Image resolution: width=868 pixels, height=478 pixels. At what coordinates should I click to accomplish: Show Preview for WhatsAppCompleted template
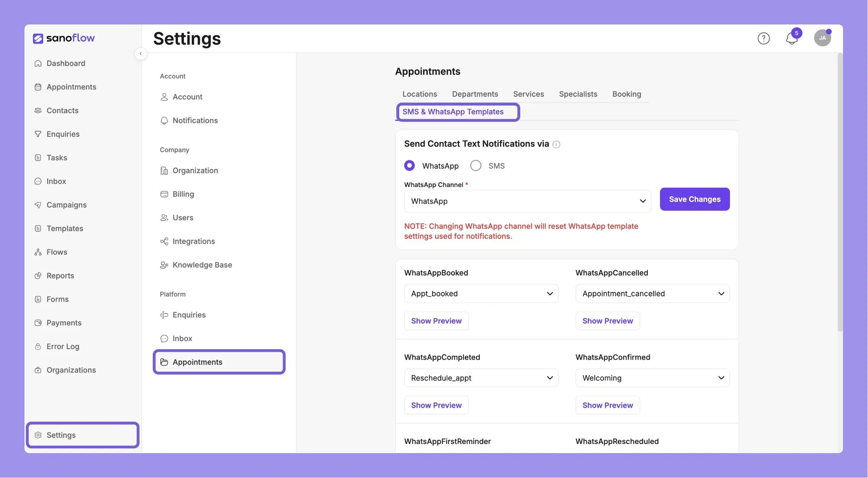(436, 405)
